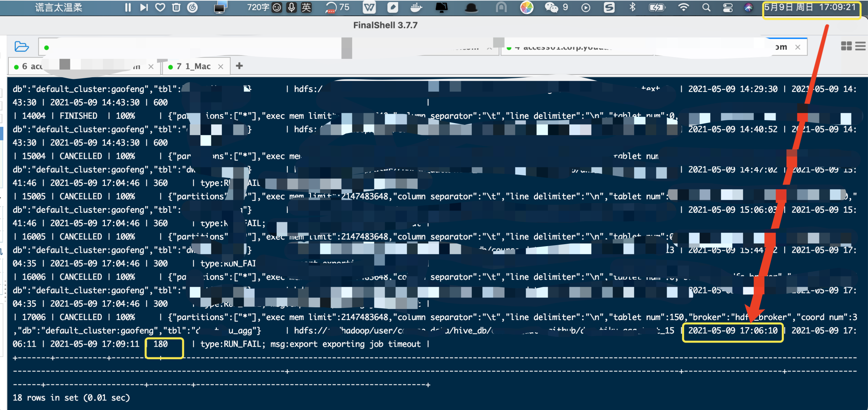868x410 pixels.
Task: Switch input method via 英 indicator
Action: pos(306,7)
